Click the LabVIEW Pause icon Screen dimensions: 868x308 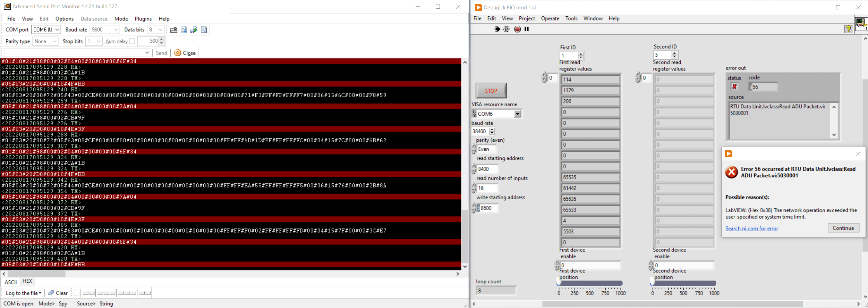[x=527, y=29]
